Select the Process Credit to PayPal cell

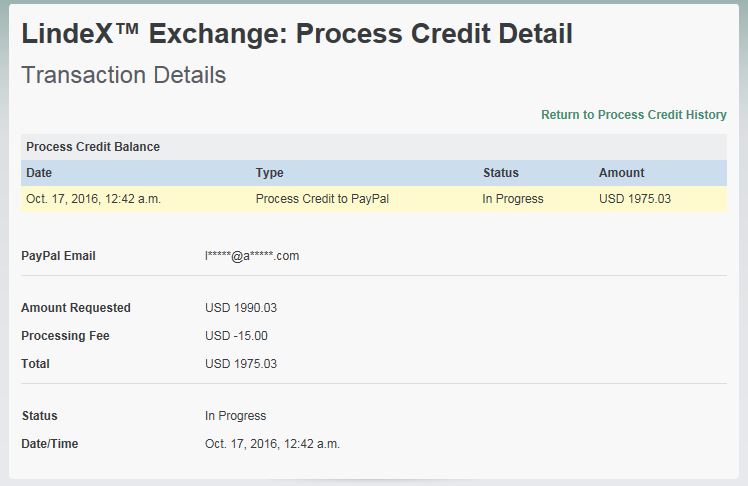pos(322,199)
